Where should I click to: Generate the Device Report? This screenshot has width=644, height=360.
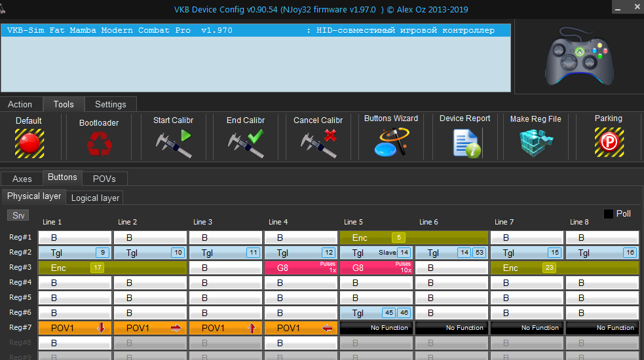[x=466, y=143]
